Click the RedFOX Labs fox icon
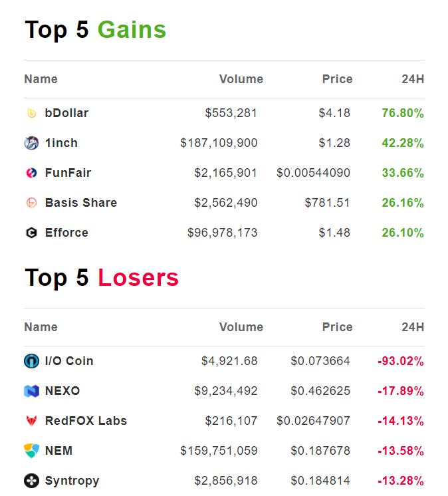448x496 pixels. 32,421
